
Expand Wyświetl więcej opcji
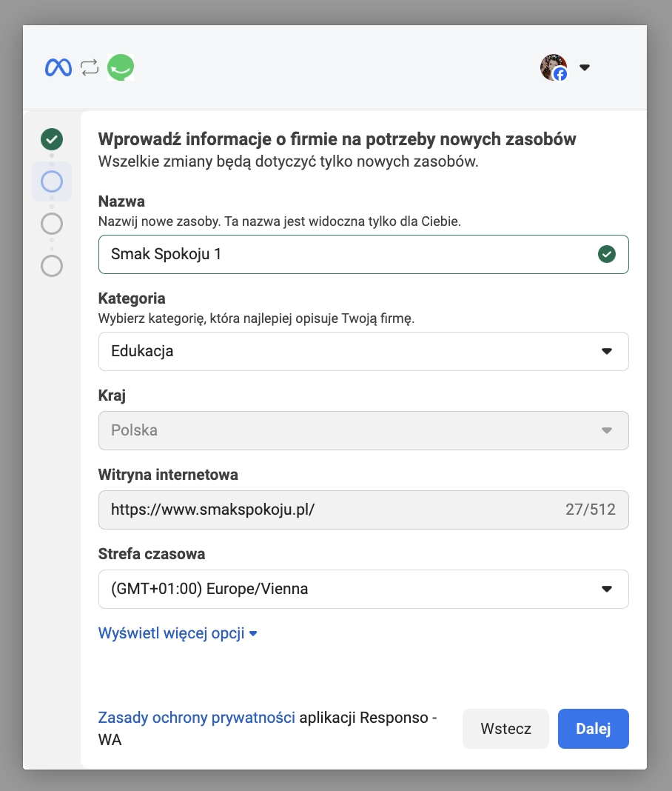tap(178, 633)
